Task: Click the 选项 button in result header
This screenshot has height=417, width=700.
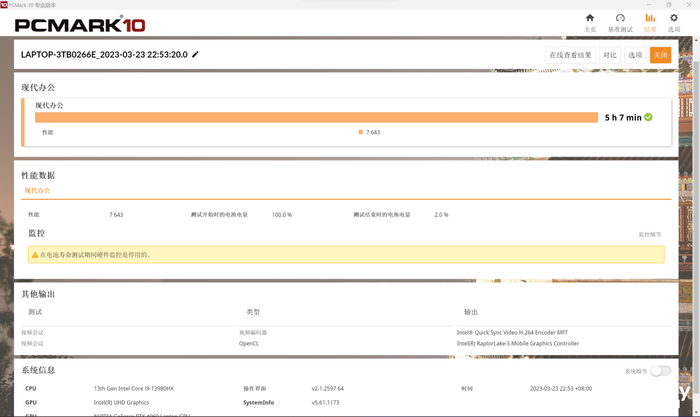Action: coord(635,55)
